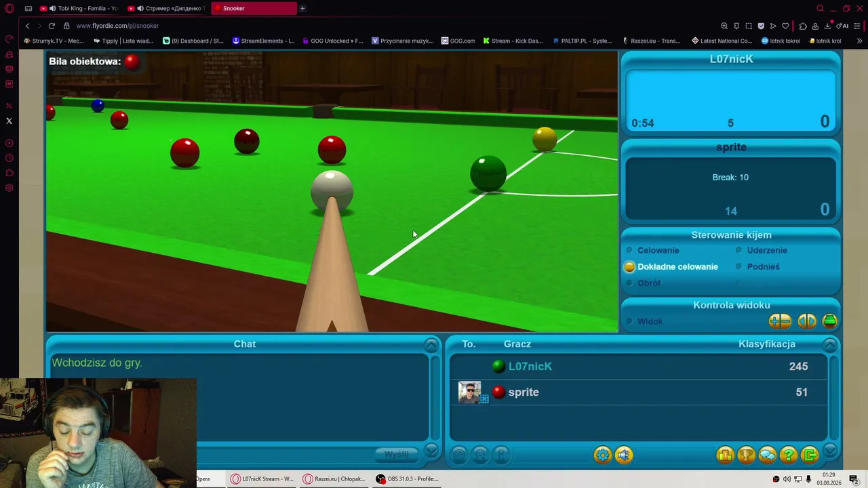The height and width of the screenshot is (488, 868).
Task: Open the chat bubbles icon
Action: click(x=767, y=455)
